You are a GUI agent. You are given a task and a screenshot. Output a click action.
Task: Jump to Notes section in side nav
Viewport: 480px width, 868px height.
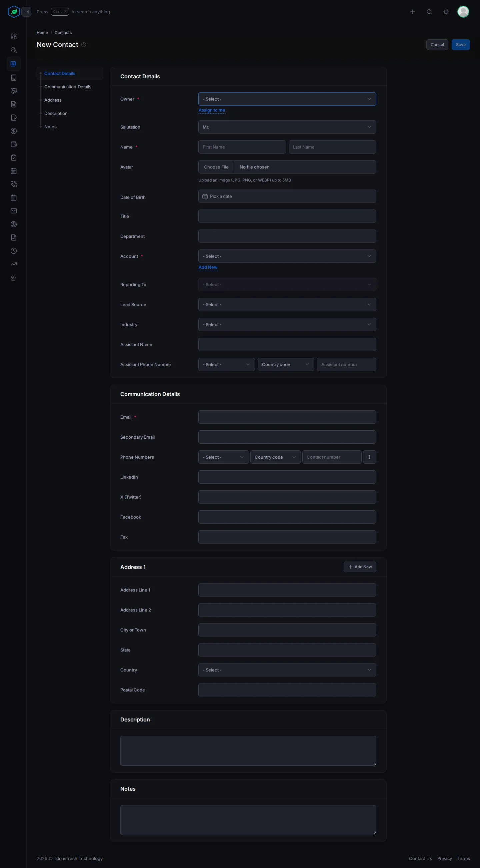(50, 127)
